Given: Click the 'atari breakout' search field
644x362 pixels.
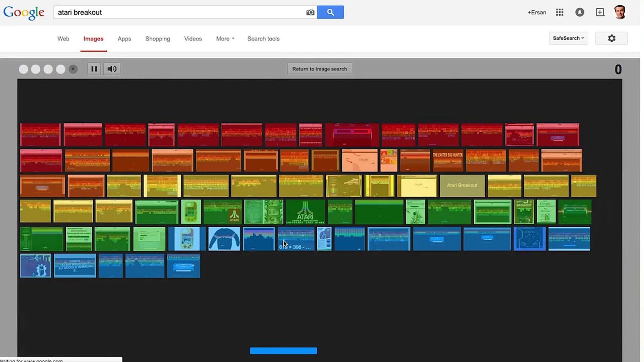Looking at the screenshot, I should tap(179, 12).
